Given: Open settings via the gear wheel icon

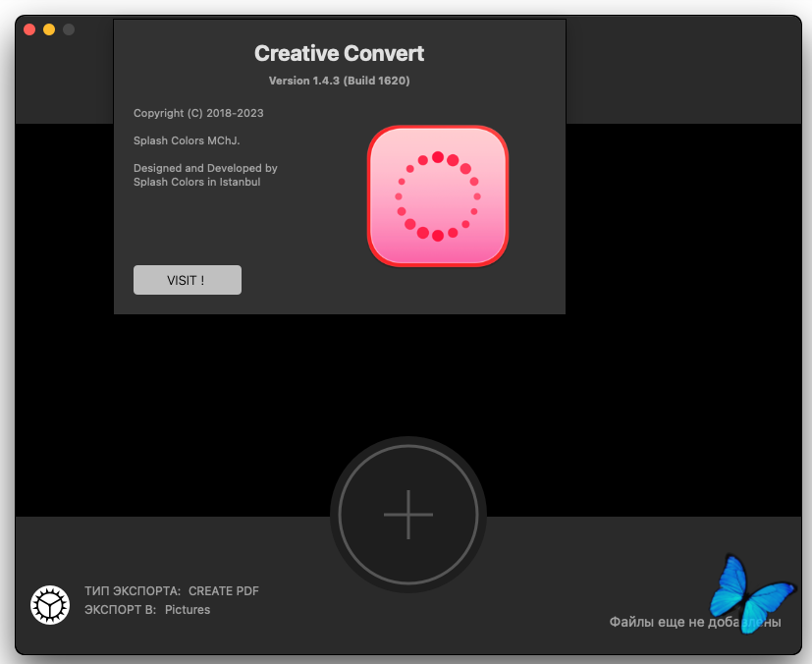Looking at the screenshot, I should tap(50, 605).
